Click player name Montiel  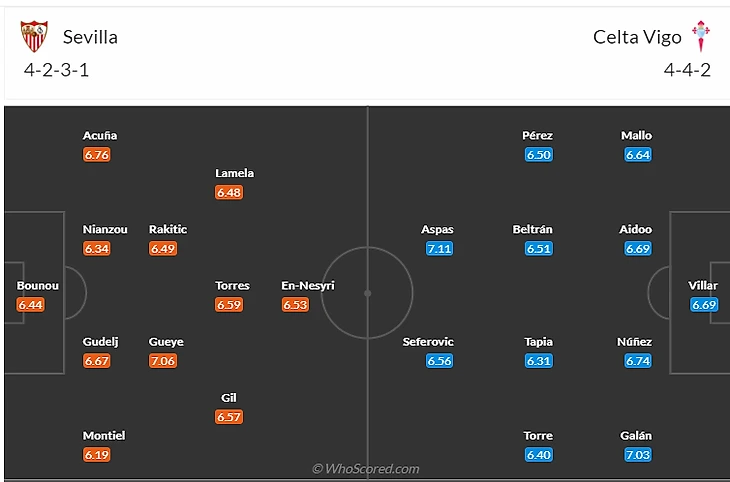104,435
